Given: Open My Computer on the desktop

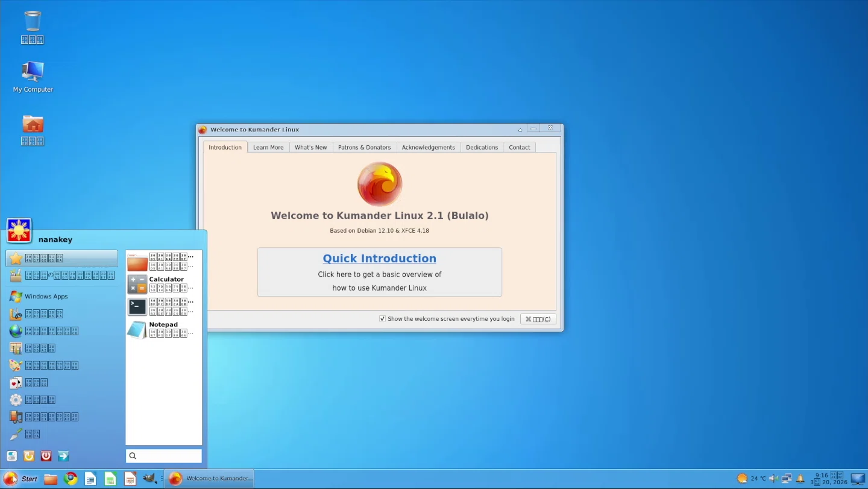Looking at the screenshot, I should (x=33, y=77).
